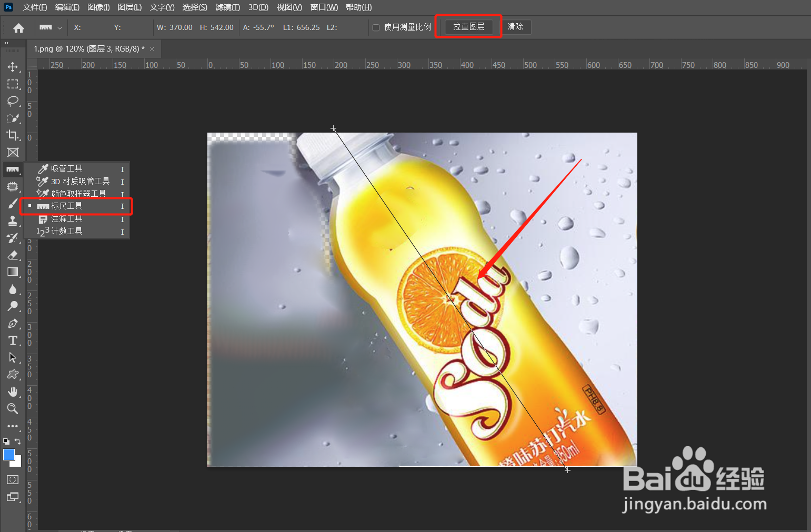Click the white background color swatch
This screenshot has width=811, height=532.
tap(18, 463)
